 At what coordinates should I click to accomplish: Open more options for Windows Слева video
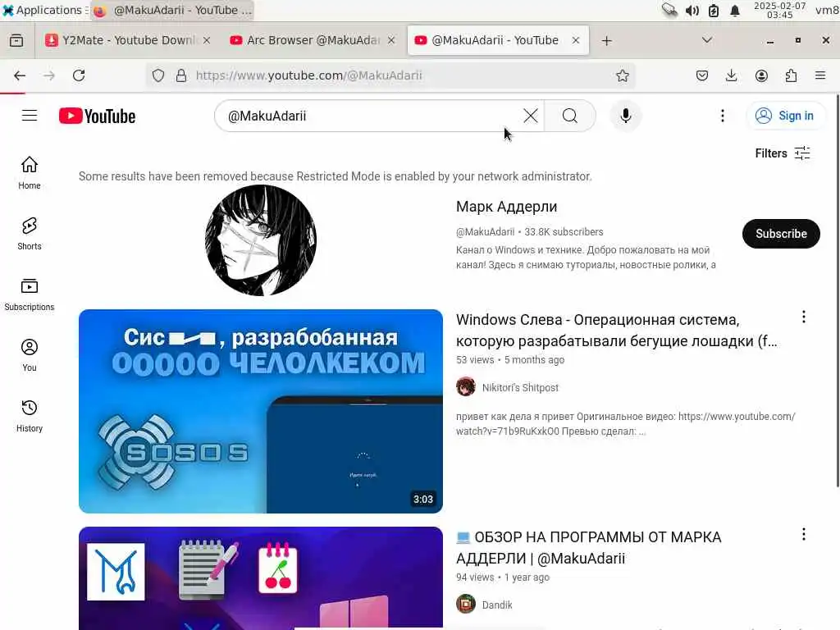coord(804,317)
